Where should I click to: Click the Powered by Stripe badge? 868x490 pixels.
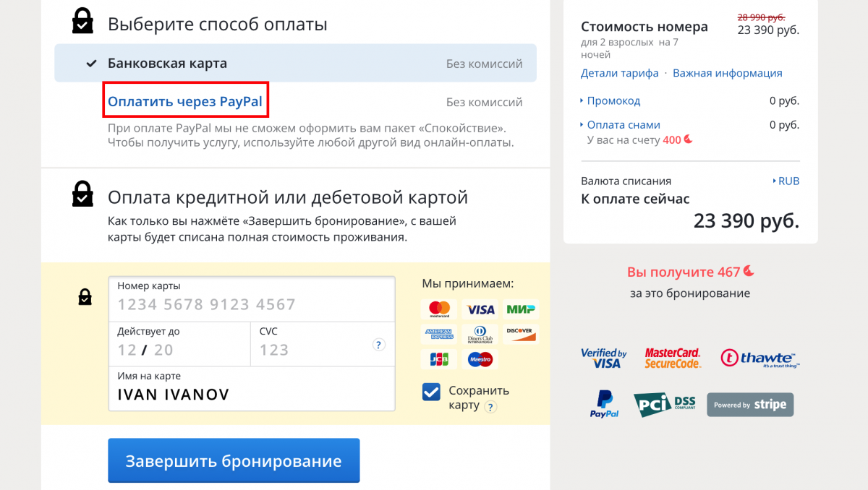750,405
